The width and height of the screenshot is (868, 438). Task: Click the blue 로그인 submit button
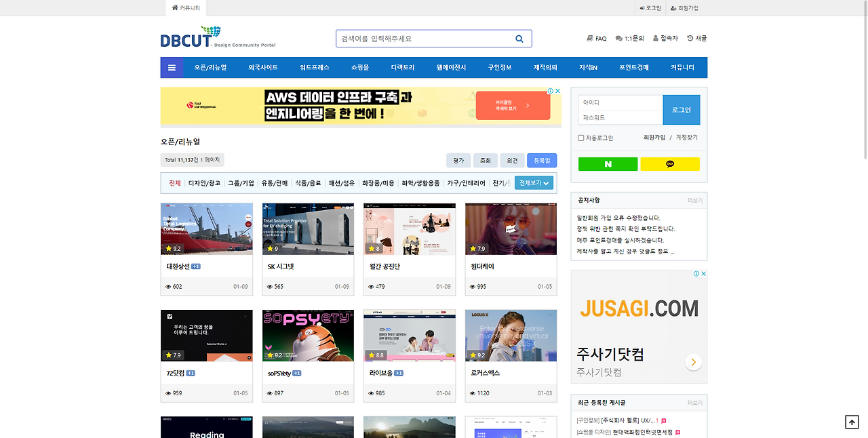pyautogui.click(x=682, y=110)
